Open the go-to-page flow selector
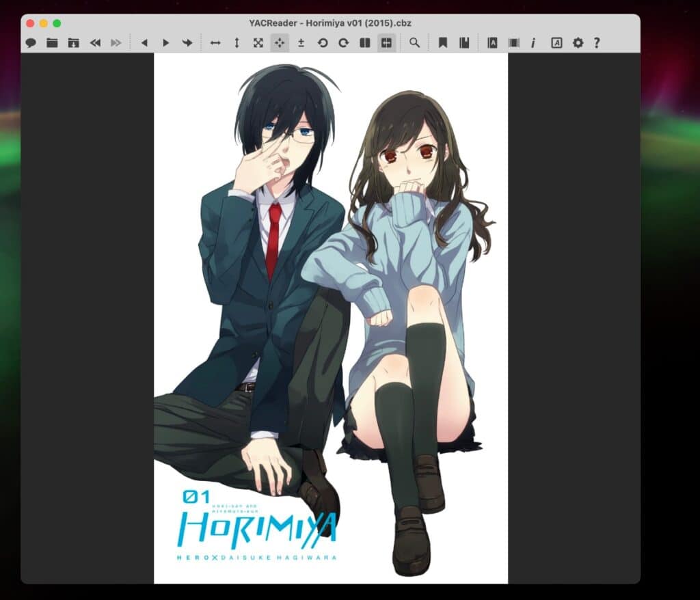This screenshot has width=700, height=600. coord(187,42)
